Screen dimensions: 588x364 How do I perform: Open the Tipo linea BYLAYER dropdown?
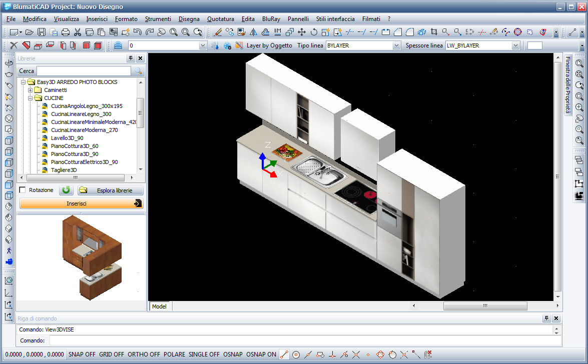point(396,45)
